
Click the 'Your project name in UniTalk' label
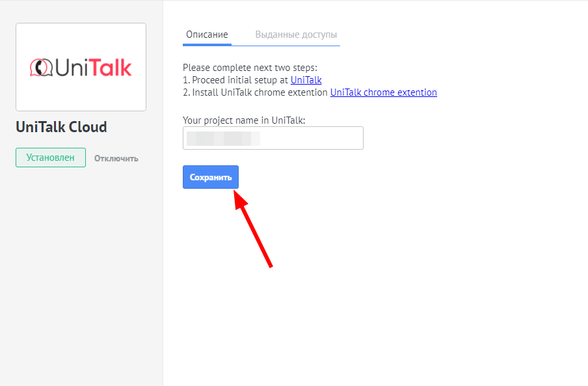click(x=244, y=120)
